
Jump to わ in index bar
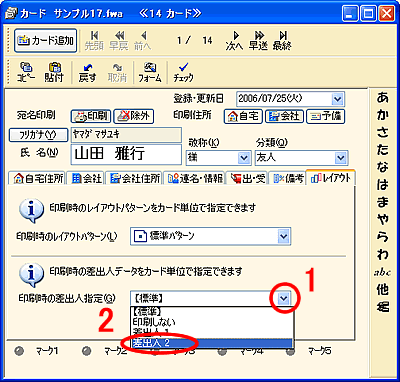pyautogui.click(x=382, y=254)
